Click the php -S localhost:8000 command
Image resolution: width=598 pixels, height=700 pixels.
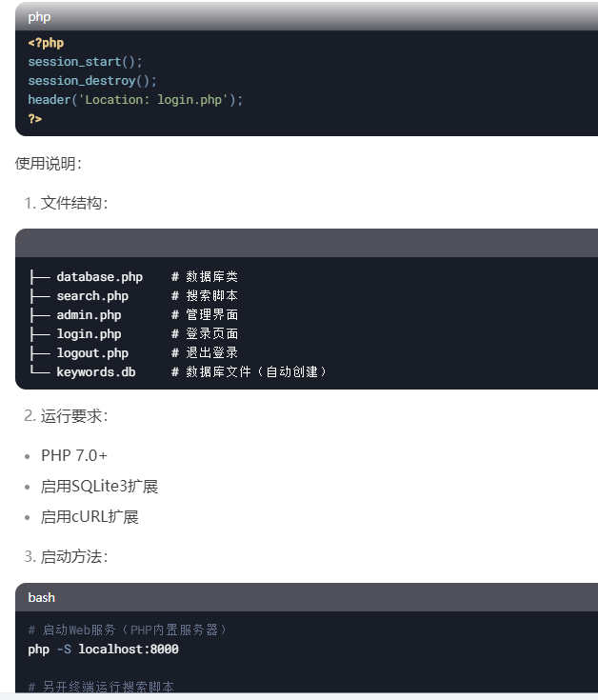103,650
